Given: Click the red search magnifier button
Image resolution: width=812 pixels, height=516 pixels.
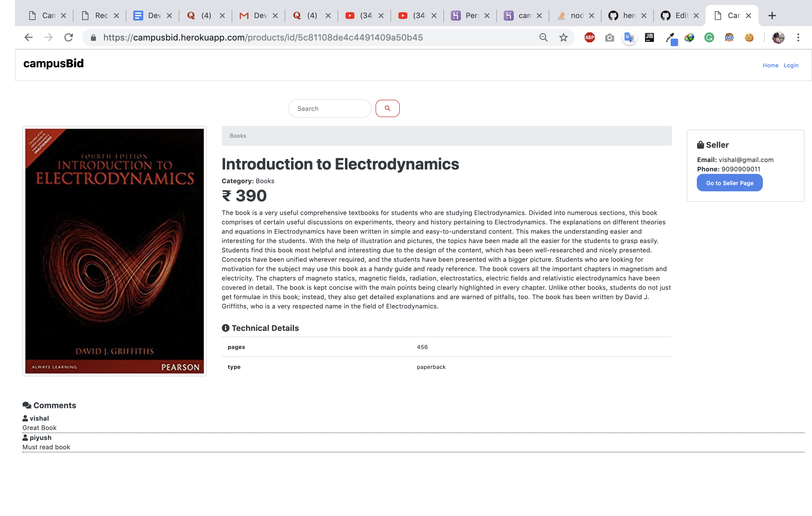Looking at the screenshot, I should click(387, 108).
